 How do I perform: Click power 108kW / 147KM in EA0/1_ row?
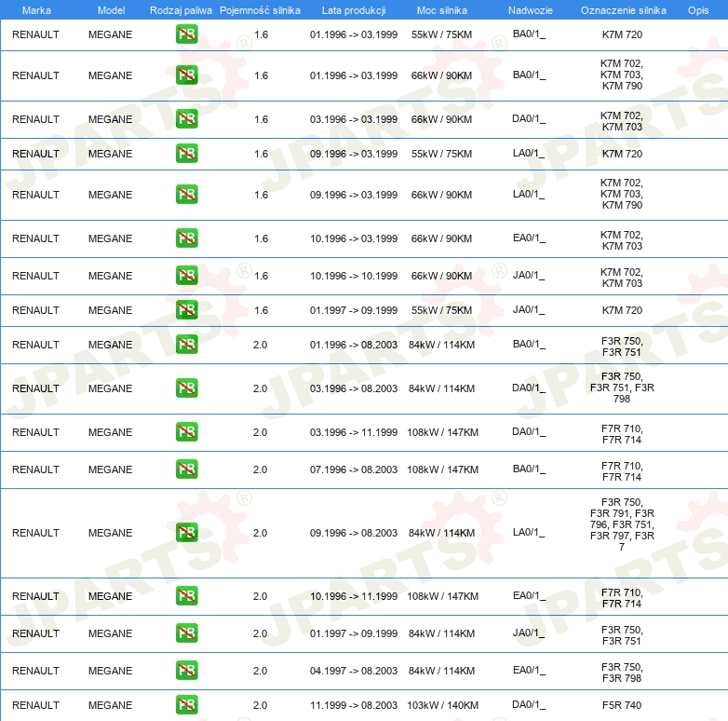[442, 596]
